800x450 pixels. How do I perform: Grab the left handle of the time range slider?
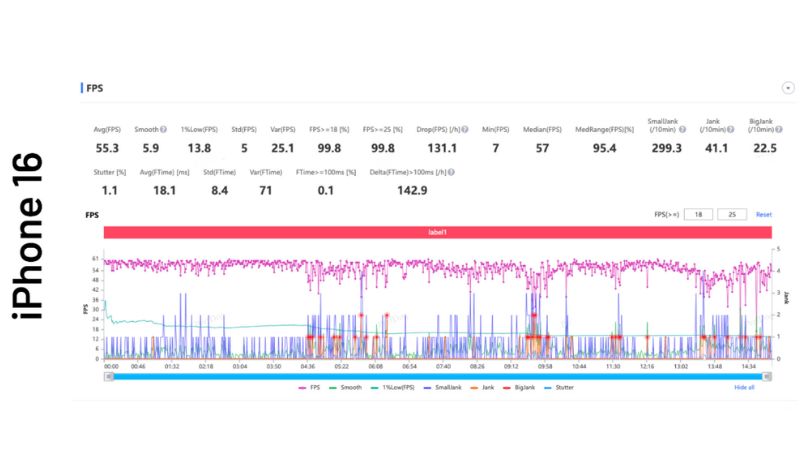tap(109, 377)
